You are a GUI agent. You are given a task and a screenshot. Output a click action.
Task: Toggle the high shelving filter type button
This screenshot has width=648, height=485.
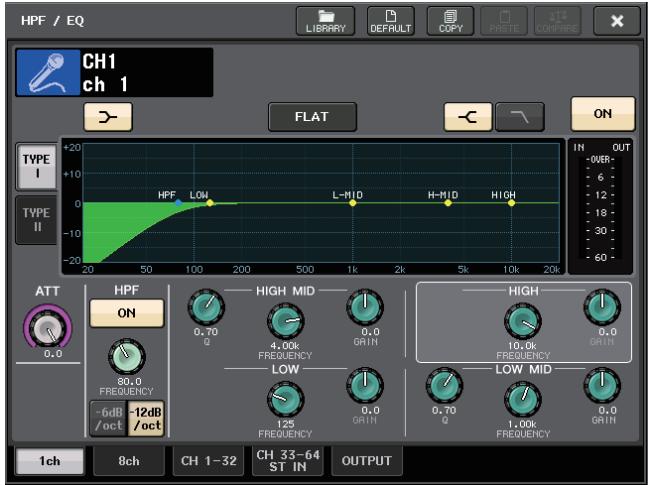click(468, 117)
